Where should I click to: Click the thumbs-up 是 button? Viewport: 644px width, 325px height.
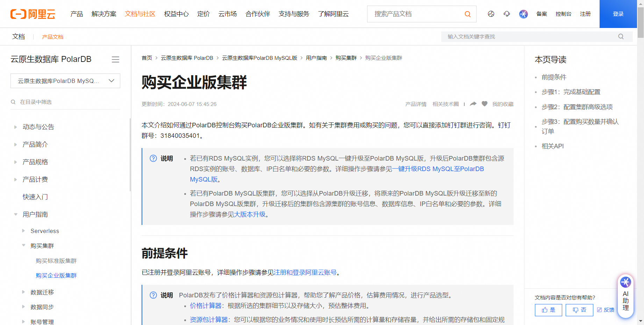click(x=548, y=310)
